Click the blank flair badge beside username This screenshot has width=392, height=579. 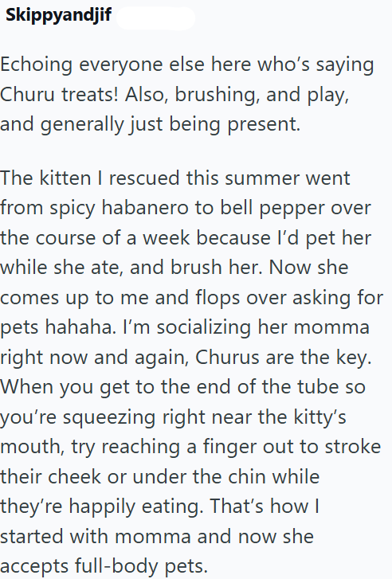[x=155, y=17]
